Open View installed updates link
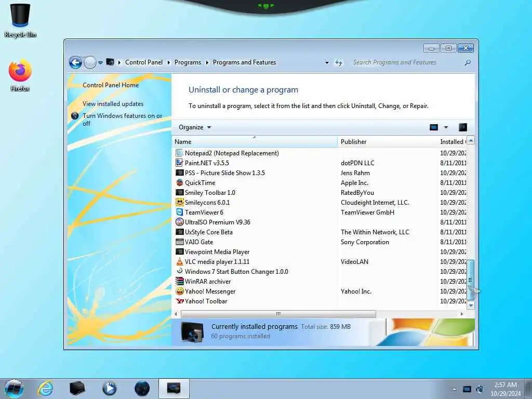This screenshot has height=399, width=532. [x=113, y=104]
